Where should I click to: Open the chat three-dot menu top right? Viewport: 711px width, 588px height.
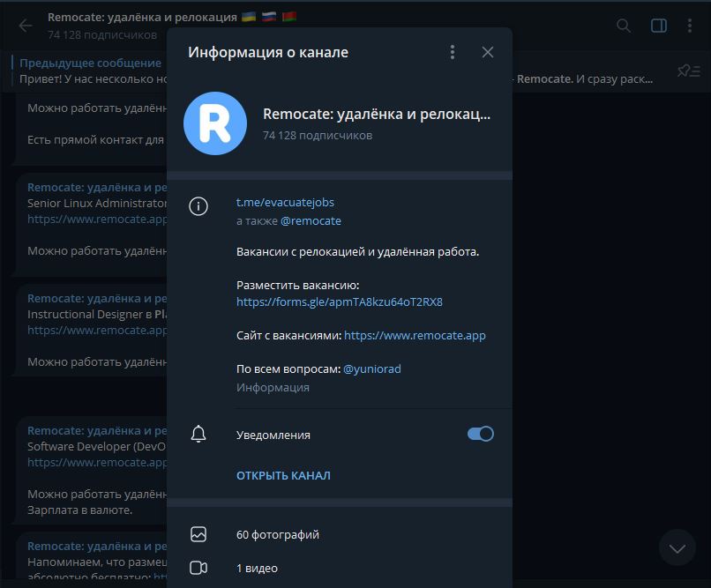[692, 26]
